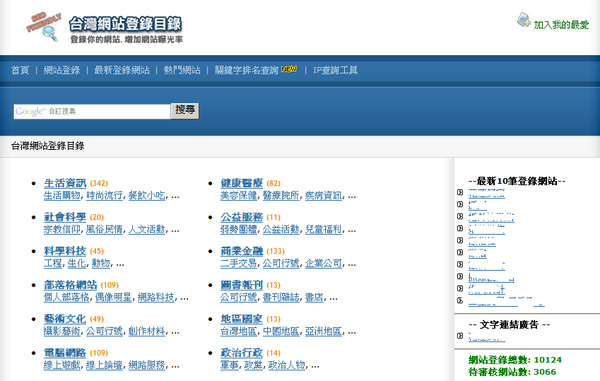Open the 商業金融 category
The width and height of the screenshot is (600, 381).
point(241,251)
